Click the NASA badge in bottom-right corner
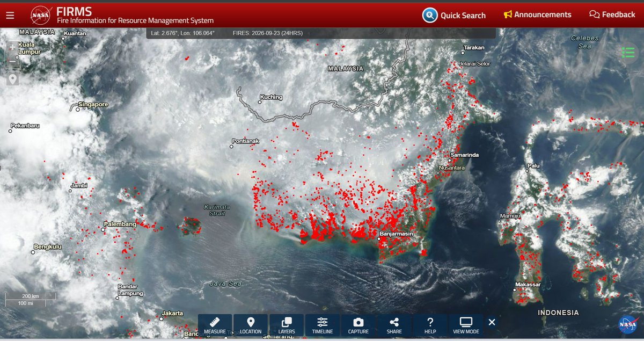The height and width of the screenshot is (341, 644). [x=627, y=324]
